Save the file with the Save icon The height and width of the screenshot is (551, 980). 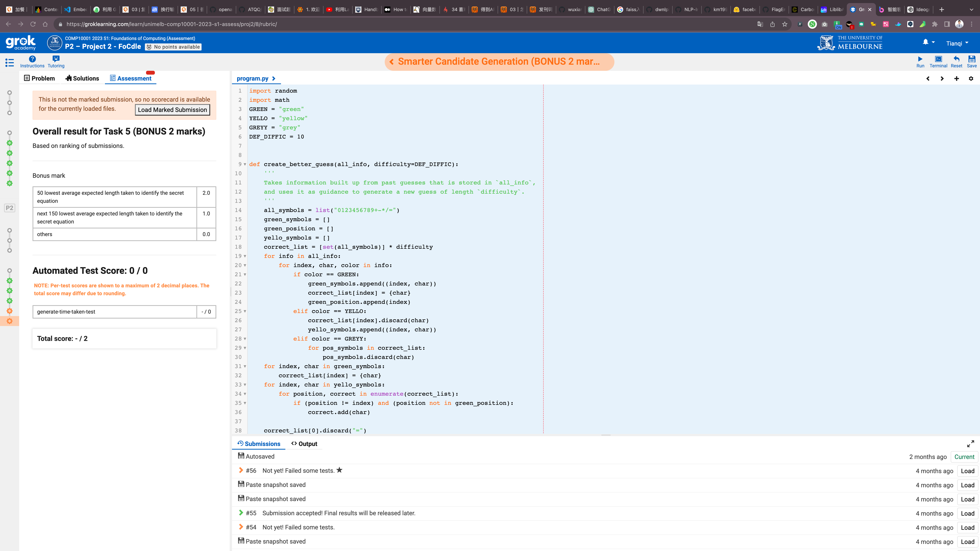(x=972, y=59)
